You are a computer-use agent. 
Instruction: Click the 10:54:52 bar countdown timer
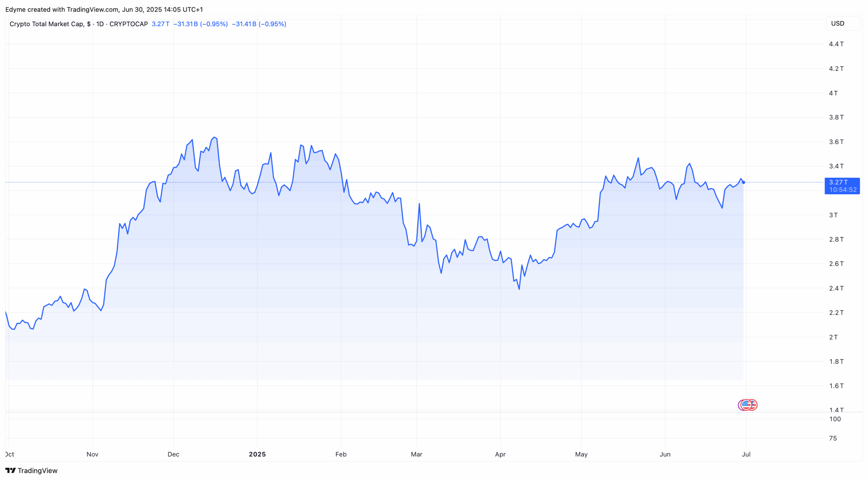(x=843, y=190)
